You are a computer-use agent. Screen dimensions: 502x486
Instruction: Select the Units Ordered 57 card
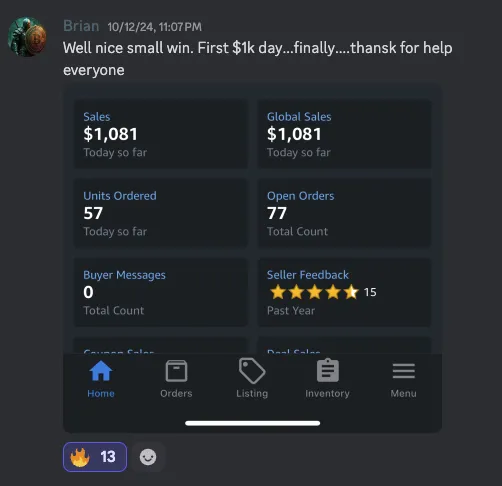[161, 213]
